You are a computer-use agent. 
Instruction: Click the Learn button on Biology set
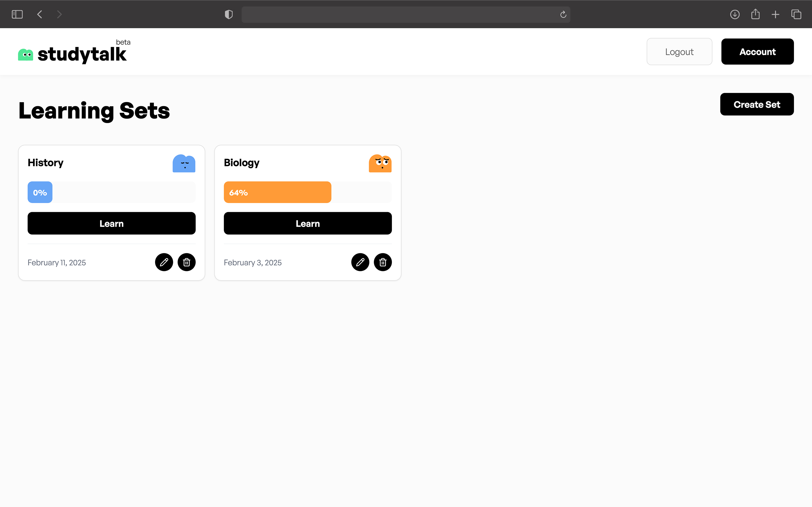[308, 223]
